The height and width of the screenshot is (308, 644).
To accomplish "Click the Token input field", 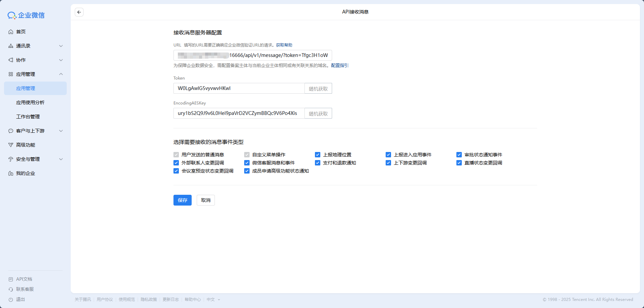I will coord(239,88).
